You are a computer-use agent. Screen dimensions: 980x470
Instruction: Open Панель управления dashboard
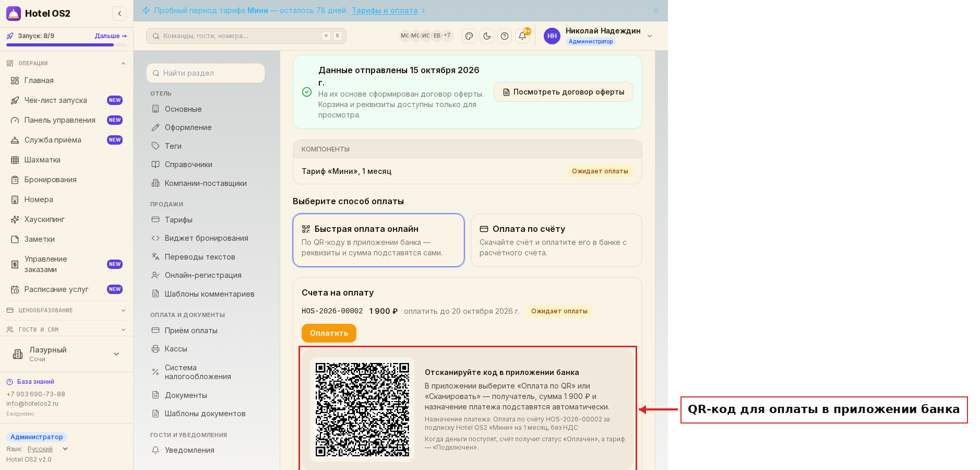pos(66,120)
